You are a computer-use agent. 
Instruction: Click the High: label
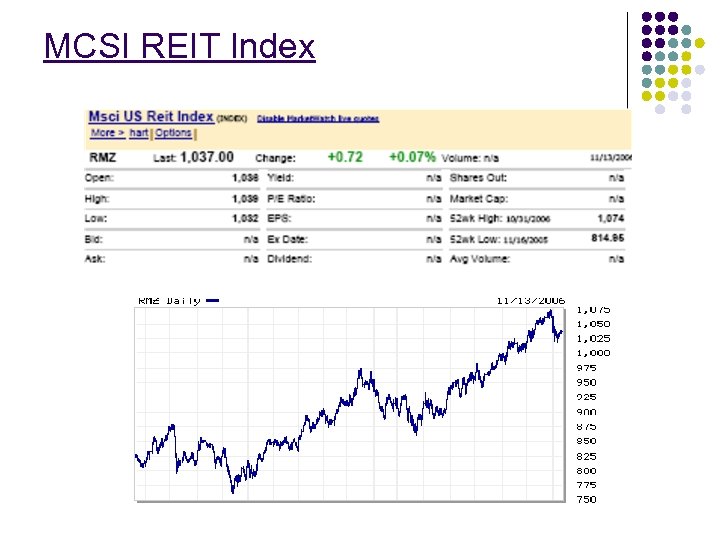[97, 199]
